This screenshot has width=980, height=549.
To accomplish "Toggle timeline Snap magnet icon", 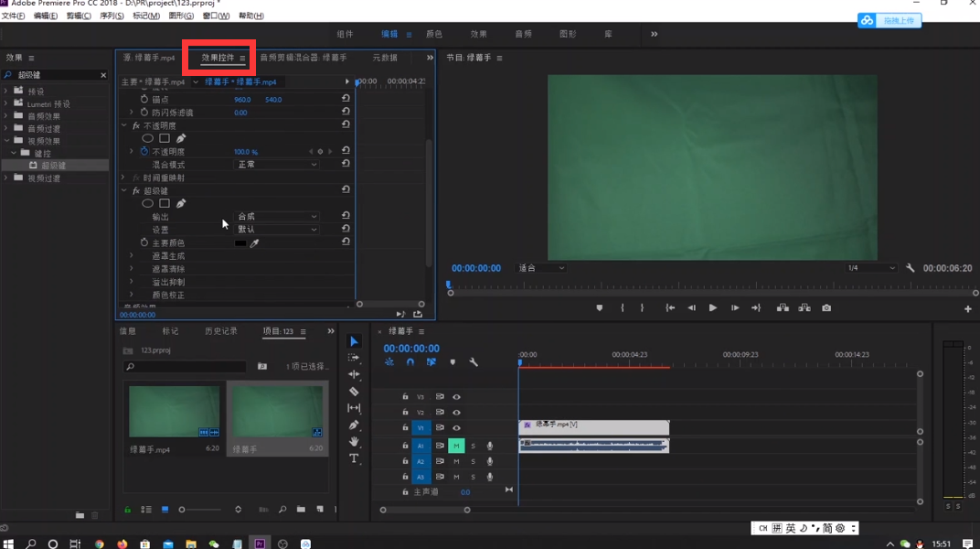I will [x=410, y=362].
